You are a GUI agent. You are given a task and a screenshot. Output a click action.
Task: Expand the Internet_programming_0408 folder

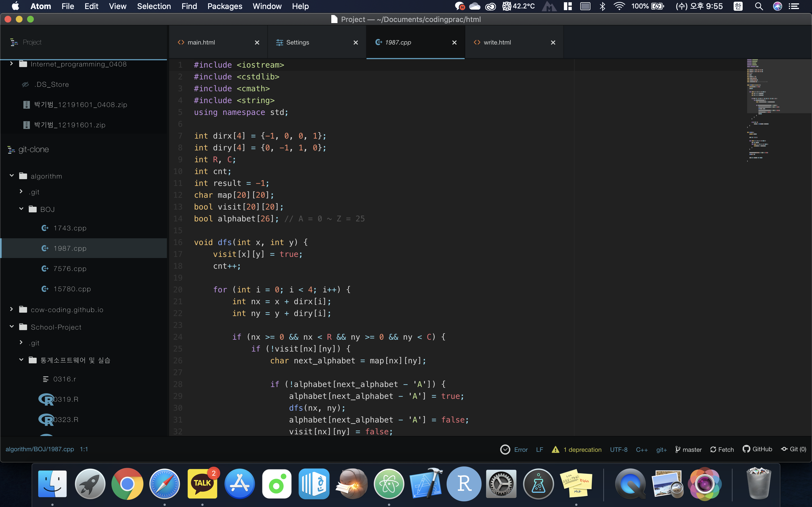[12, 64]
